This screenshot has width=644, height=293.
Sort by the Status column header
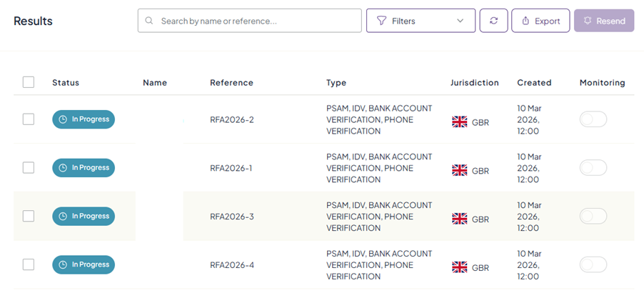click(x=66, y=83)
